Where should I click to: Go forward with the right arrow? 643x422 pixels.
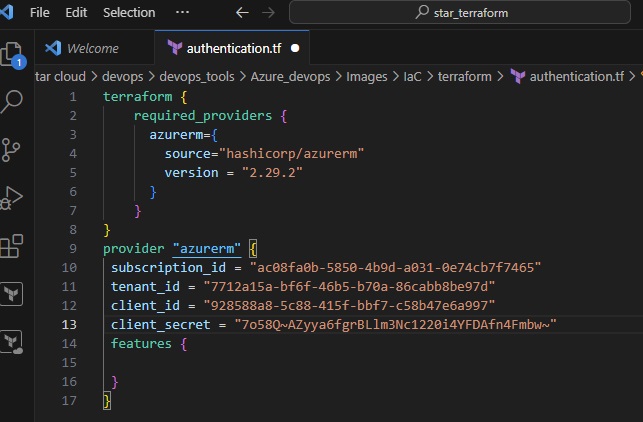tap(268, 13)
